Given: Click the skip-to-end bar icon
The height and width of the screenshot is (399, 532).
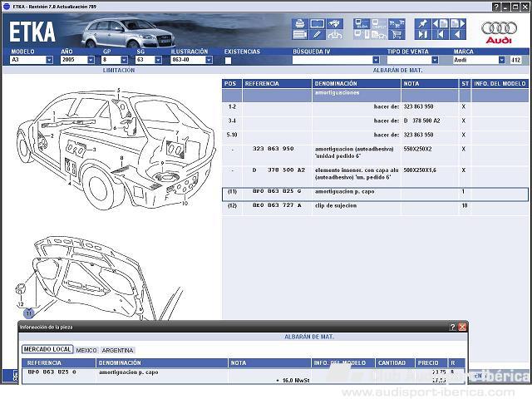Looking at the screenshot, I should click(x=423, y=35).
